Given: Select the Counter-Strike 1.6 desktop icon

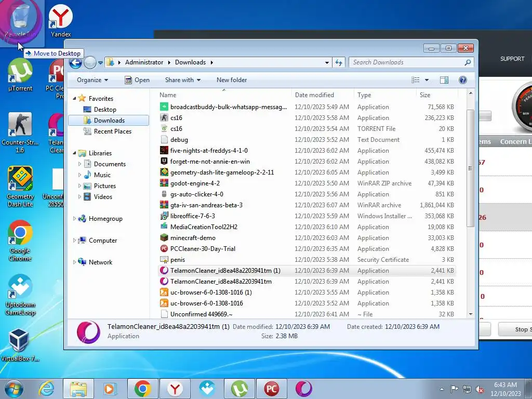Looking at the screenshot, I should [20, 132].
